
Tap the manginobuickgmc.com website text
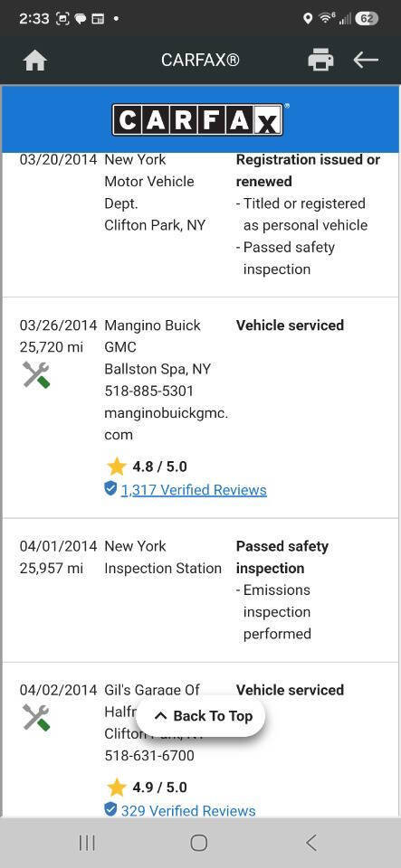167,423
